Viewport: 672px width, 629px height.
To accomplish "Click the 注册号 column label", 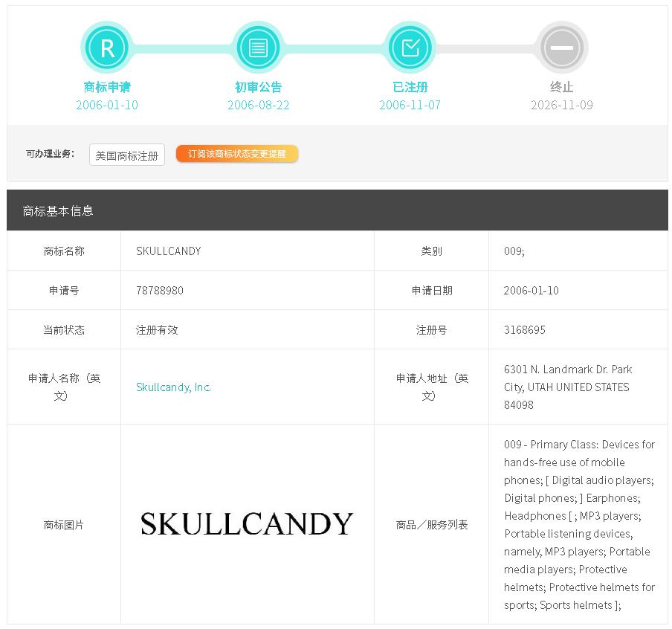I will [432, 330].
